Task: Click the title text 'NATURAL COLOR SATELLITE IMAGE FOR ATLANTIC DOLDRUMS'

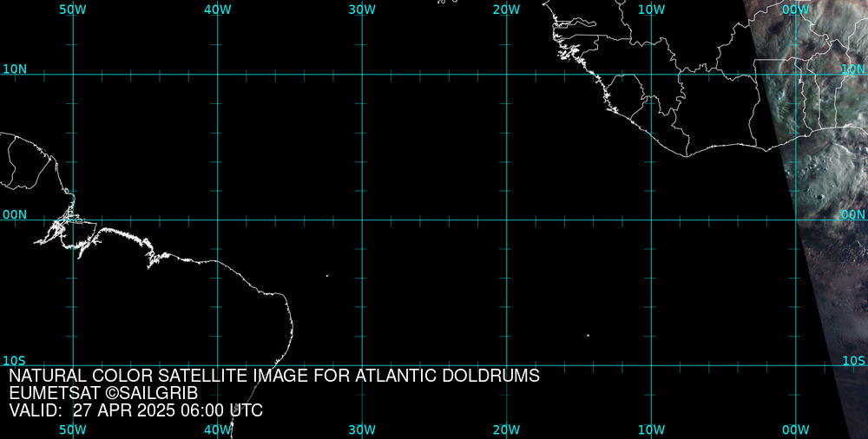Action: pyautogui.click(x=274, y=376)
